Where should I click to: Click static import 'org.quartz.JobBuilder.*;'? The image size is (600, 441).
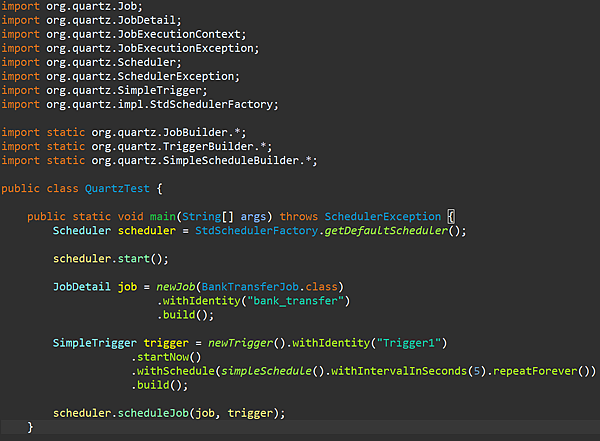coord(169,132)
